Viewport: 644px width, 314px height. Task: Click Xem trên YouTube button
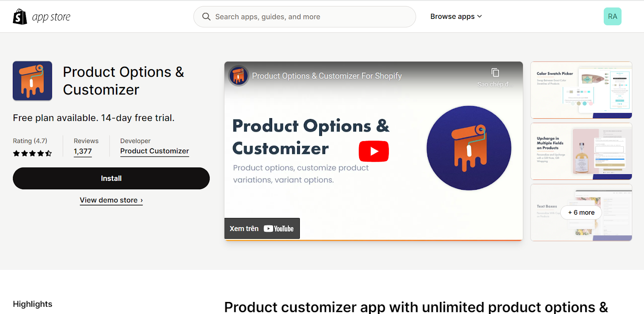pos(262,228)
